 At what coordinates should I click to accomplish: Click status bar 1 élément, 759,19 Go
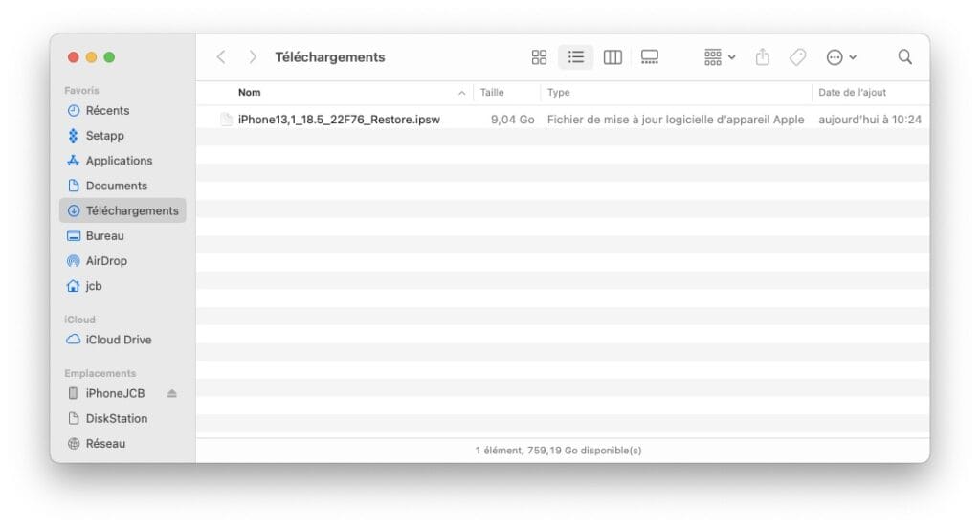(x=558, y=451)
